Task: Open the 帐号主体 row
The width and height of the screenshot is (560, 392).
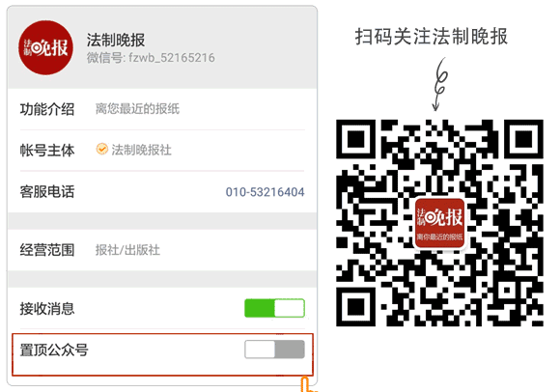Action: coord(162,150)
